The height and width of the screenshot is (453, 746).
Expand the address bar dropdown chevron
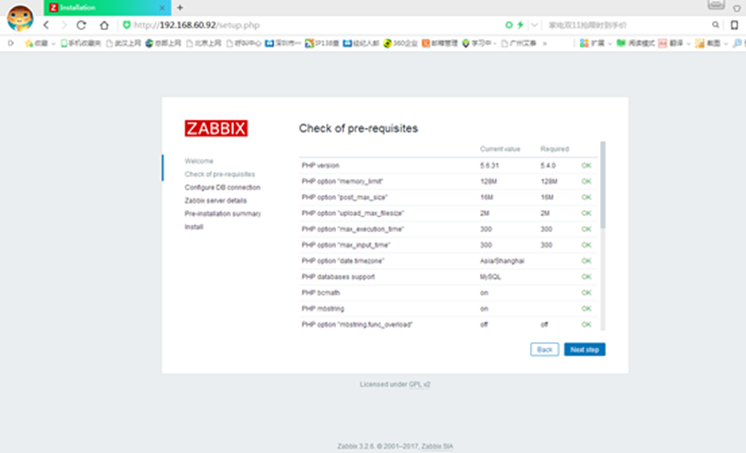click(535, 25)
